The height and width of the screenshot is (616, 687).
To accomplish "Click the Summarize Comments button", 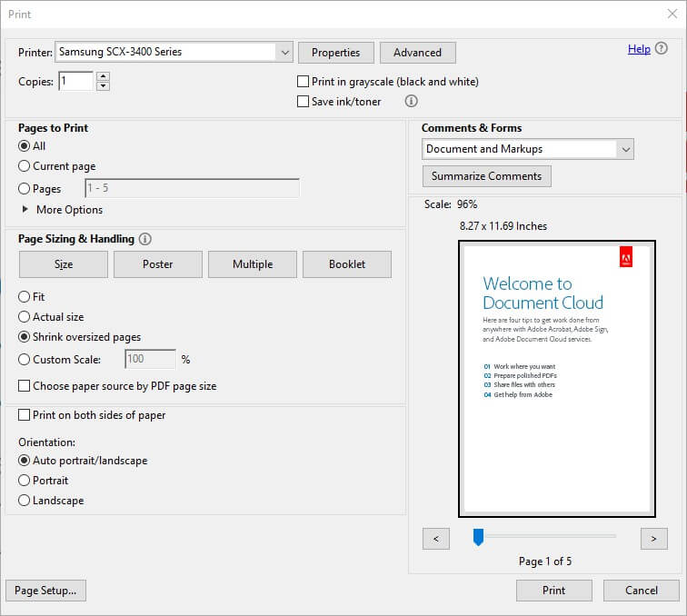I will coord(487,176).
